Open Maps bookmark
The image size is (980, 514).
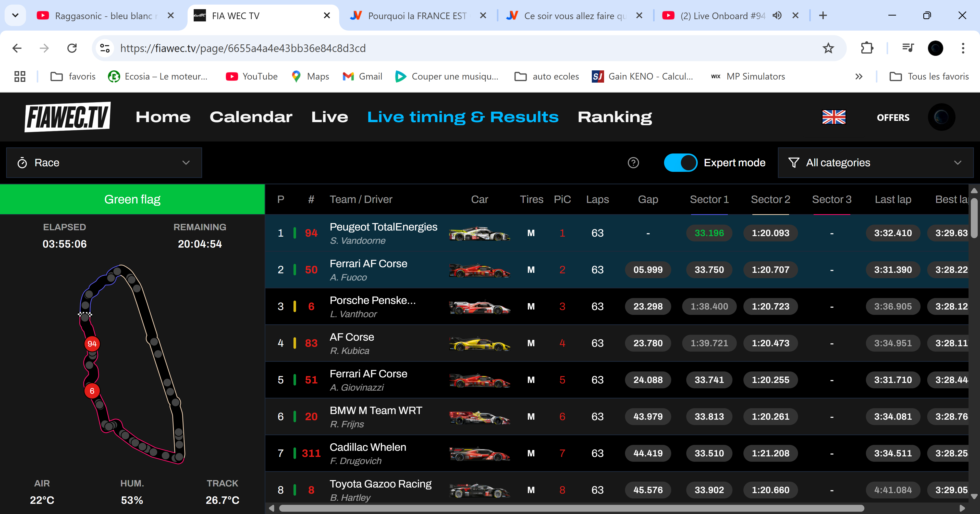pyautogui.click(x=310, y=76)
